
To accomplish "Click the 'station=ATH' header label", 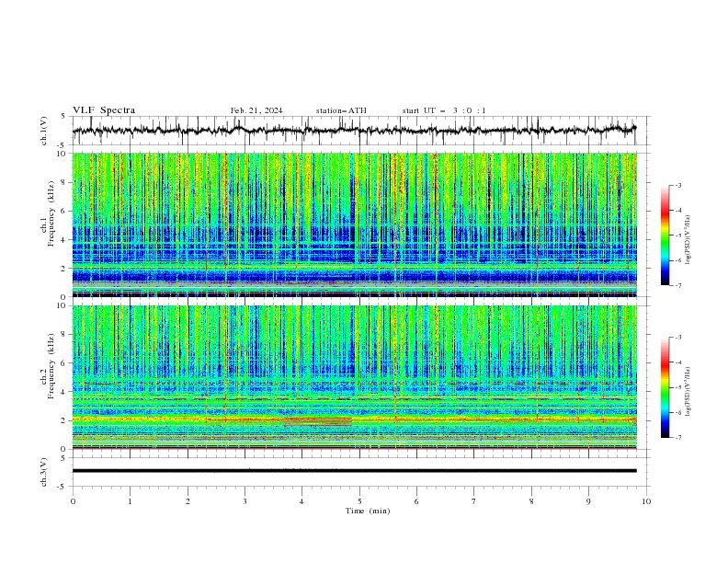I will pos(341,110).
